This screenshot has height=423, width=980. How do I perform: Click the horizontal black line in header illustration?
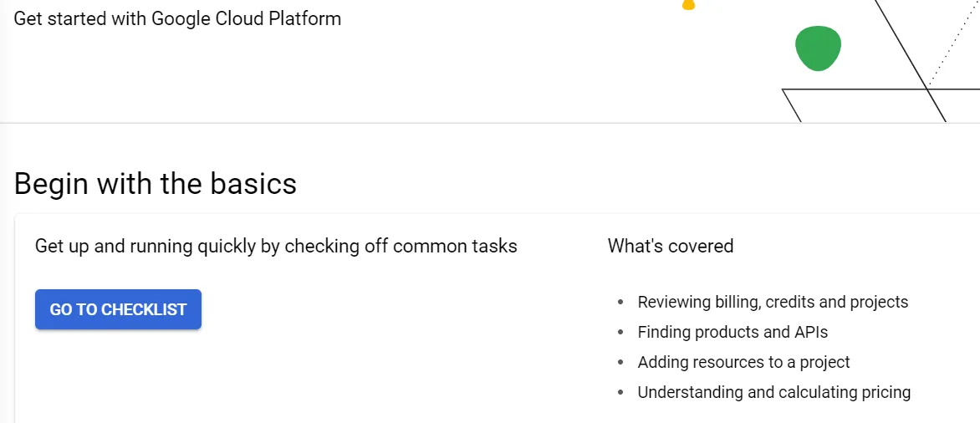(x=880, y=89)
